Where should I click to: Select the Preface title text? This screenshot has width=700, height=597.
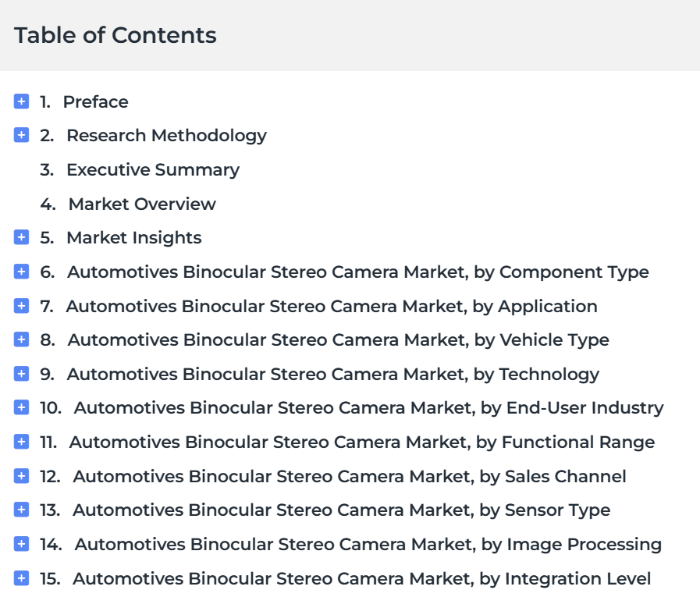(x=95, y=101)
